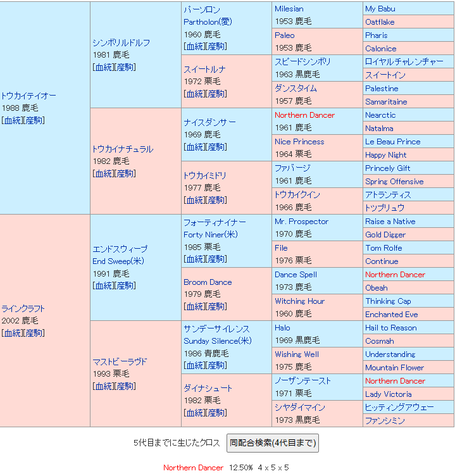Select マストビーラヴド in the pedigree

120,361
